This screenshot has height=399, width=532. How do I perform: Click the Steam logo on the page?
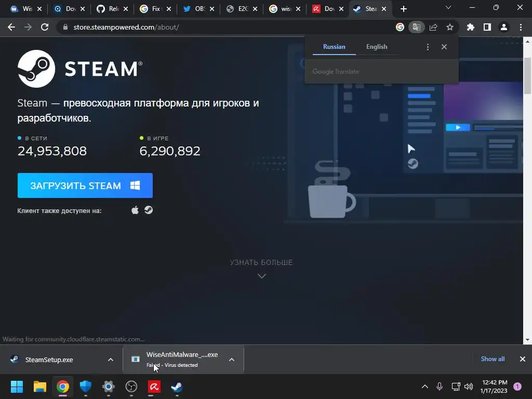[x=80, y=69]
